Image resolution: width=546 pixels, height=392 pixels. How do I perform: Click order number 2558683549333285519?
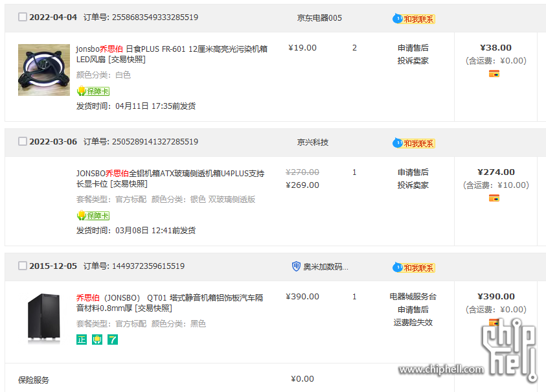coord(155,17)
